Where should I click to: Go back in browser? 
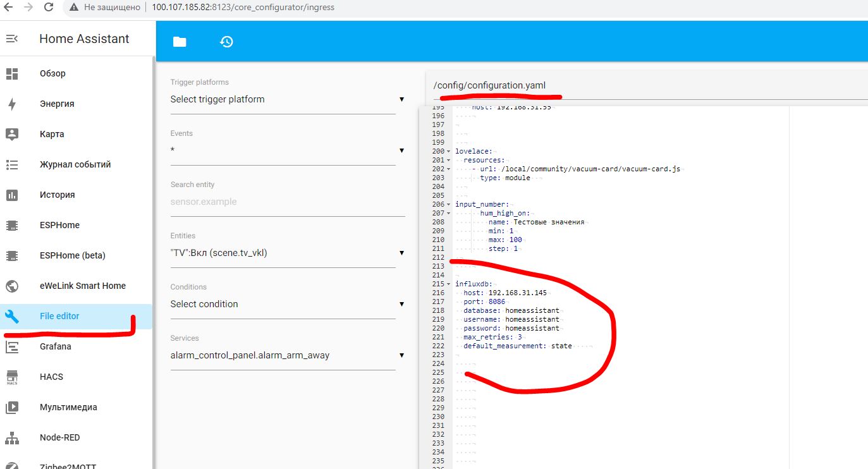click(x=8, y=8)
